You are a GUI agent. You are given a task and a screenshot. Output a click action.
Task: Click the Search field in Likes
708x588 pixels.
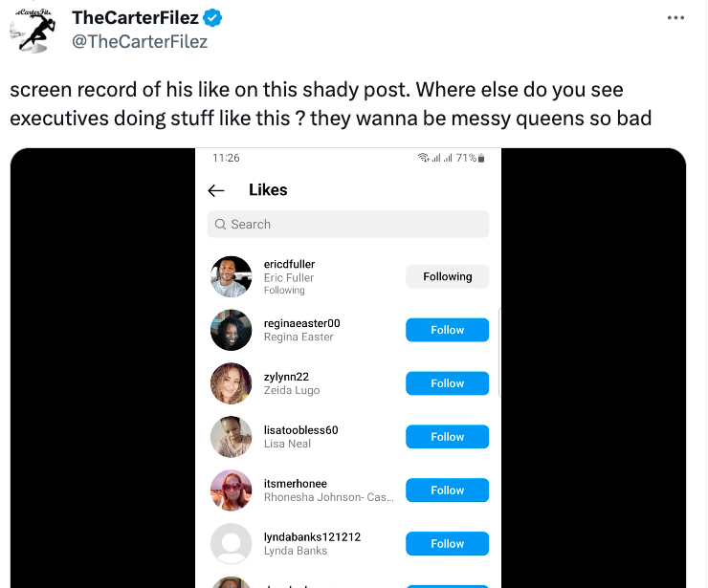coord(348,225)
